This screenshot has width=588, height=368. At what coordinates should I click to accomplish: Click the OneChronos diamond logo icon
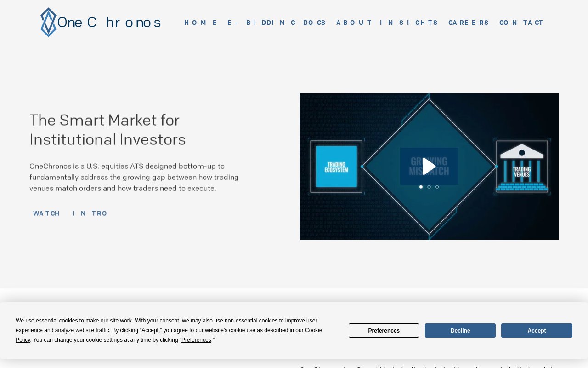coord(48,22)
